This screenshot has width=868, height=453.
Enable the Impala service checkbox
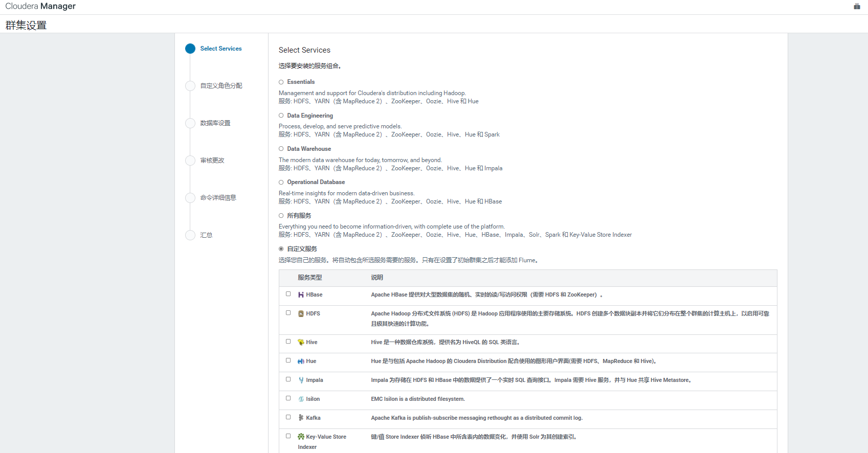click(x=288, y=379)
